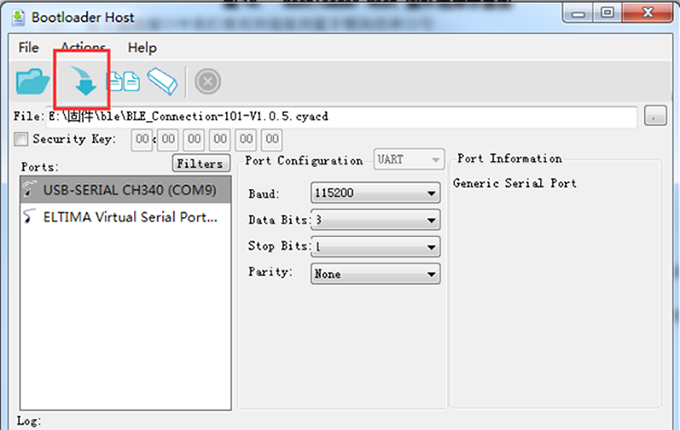Click the Open File folder icon

coord(33,81)
